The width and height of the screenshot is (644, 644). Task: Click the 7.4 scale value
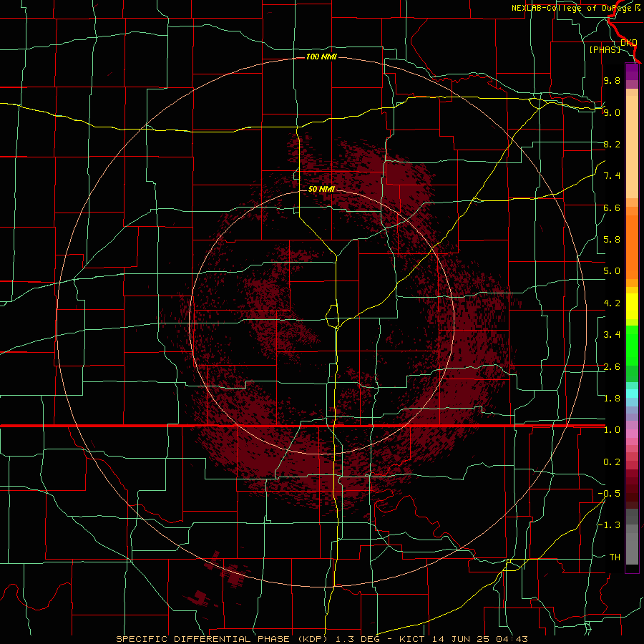pos(612,176)
